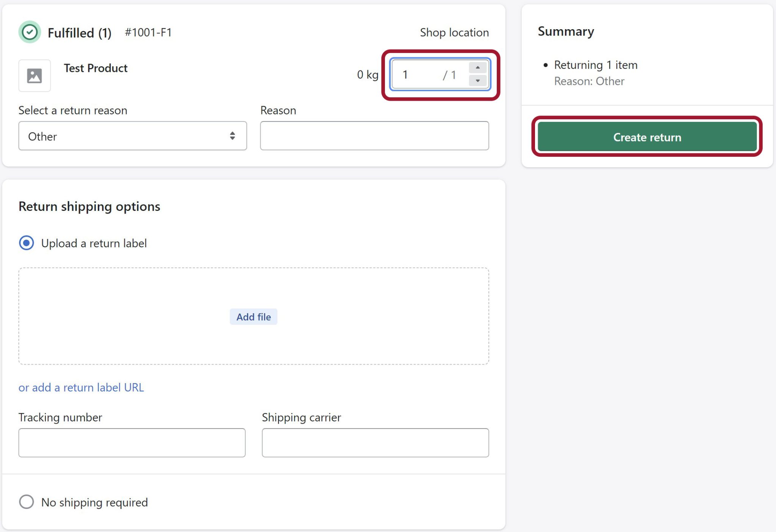Click the 'Fulfilled (1)' heading
Screen dimensions: 776x532
pos(80,33)
